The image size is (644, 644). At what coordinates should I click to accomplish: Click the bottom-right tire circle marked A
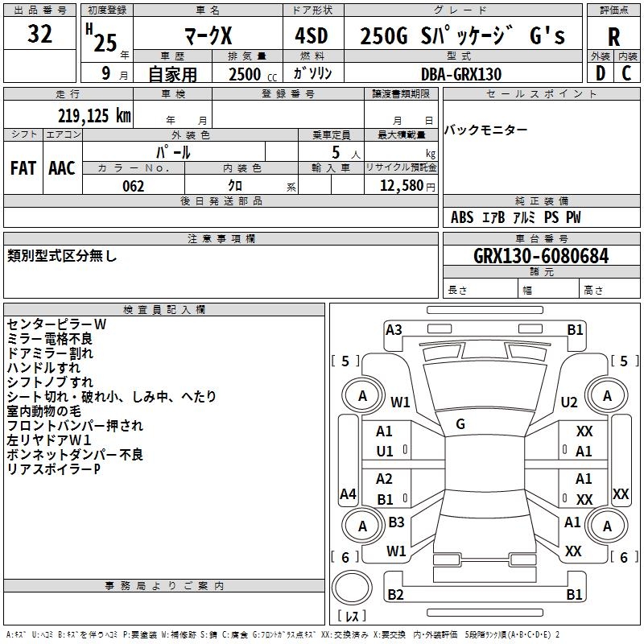click(x=607, y=526)
